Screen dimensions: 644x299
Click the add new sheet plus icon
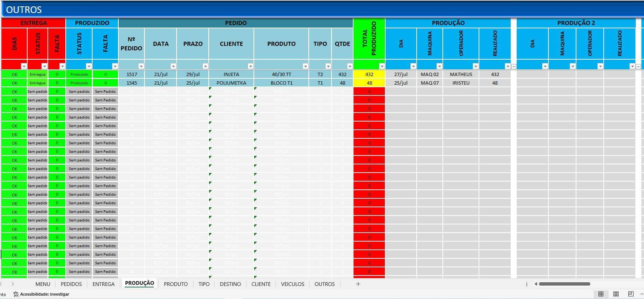[358, 284]
